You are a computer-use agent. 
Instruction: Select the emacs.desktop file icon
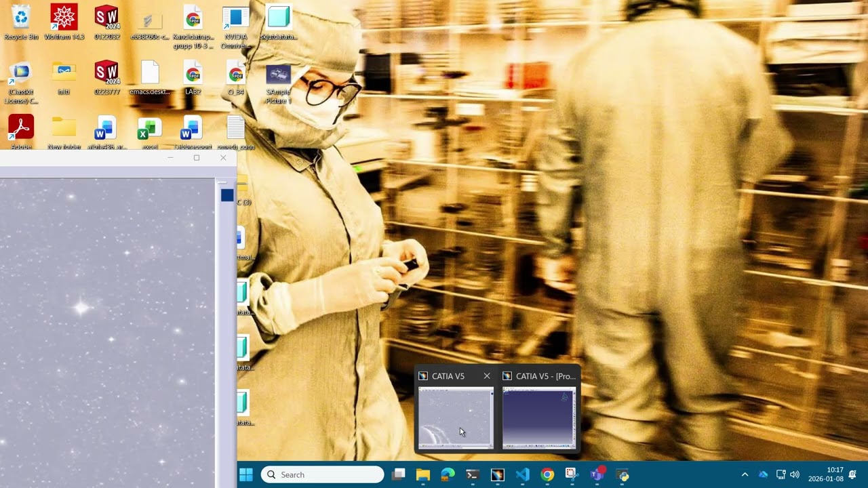coord(150,77)
